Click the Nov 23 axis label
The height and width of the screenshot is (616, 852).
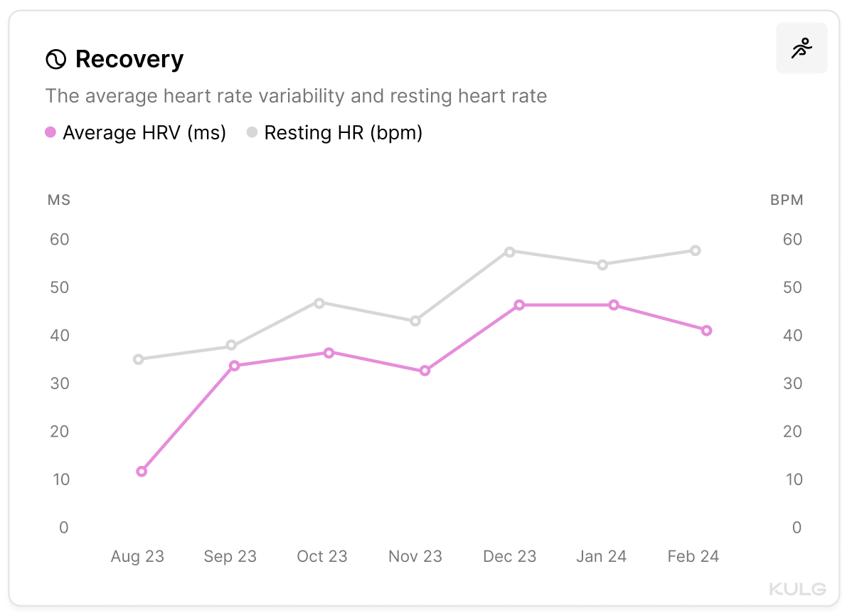(x=415, y=557)
